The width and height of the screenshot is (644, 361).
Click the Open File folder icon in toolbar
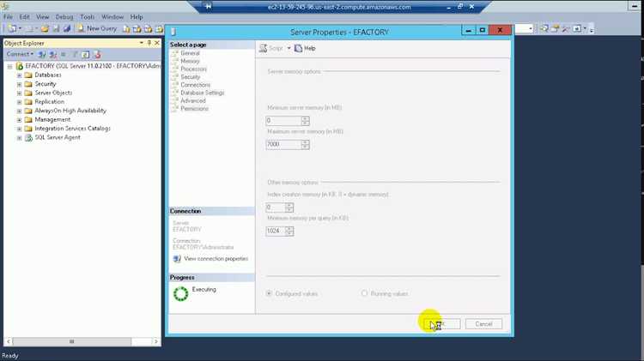45,28
